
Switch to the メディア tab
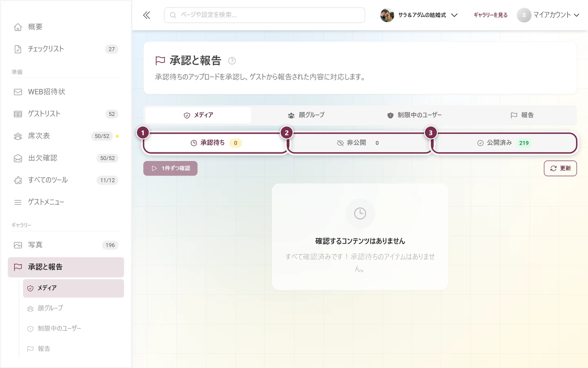[198, 115]
